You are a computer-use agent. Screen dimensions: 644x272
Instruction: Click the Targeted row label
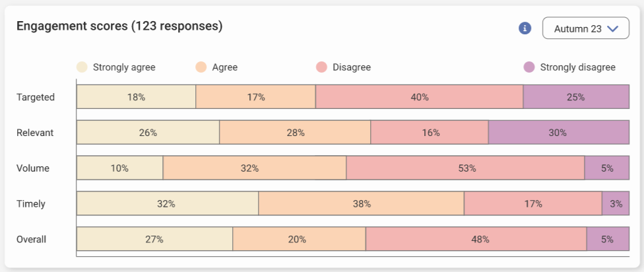tap(36, 97)
